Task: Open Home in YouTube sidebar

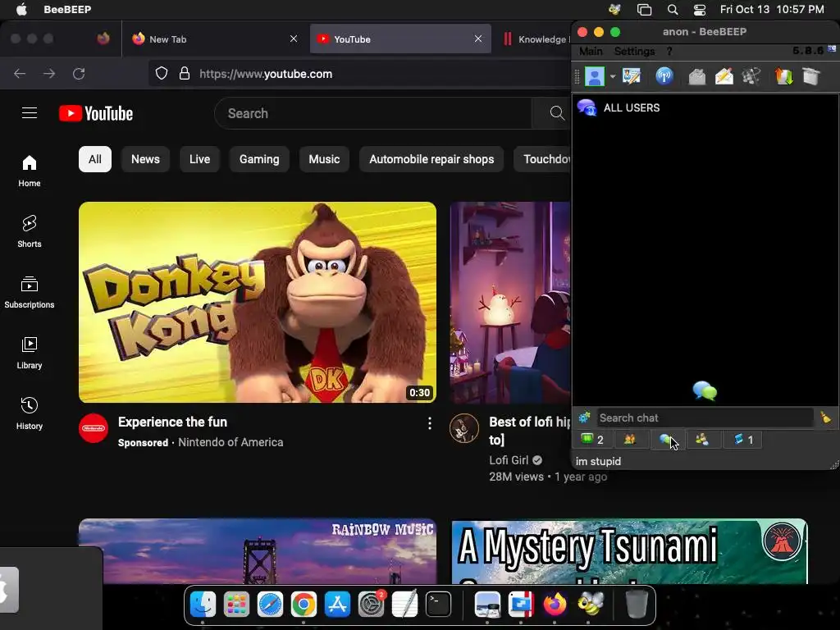Action: 29,171
